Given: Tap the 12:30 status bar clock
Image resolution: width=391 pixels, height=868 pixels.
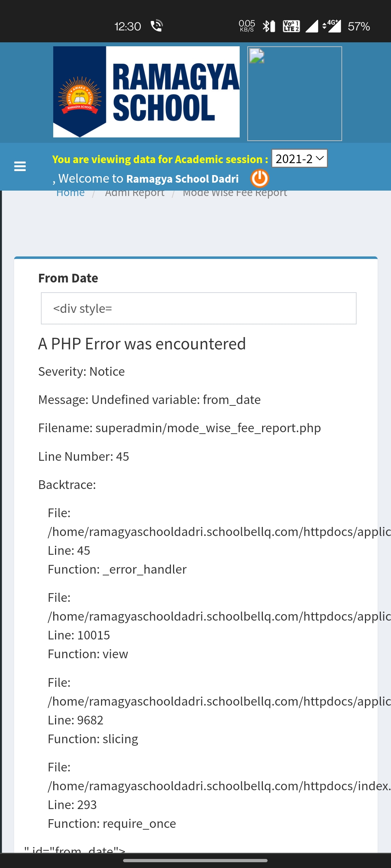Looking at the screenshot, I should click(x=127, y=26).
